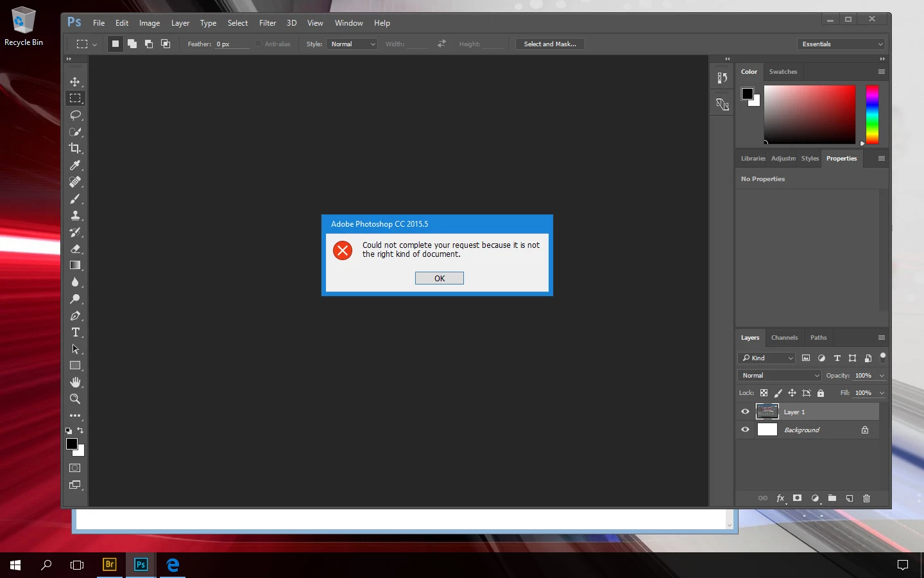Open the Window menu
This screenshot has width=924, height=578.
click(x=348, y=22)
